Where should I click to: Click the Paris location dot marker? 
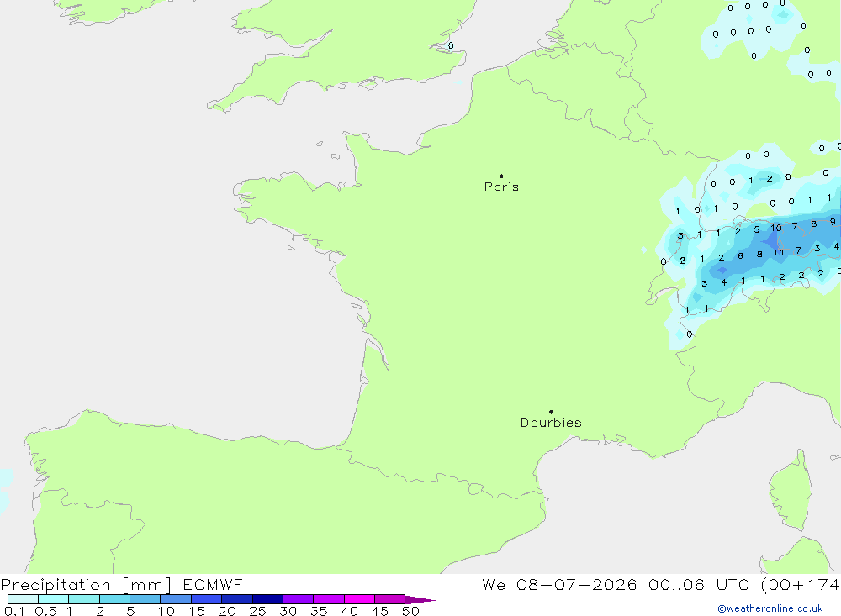point(501,176)
